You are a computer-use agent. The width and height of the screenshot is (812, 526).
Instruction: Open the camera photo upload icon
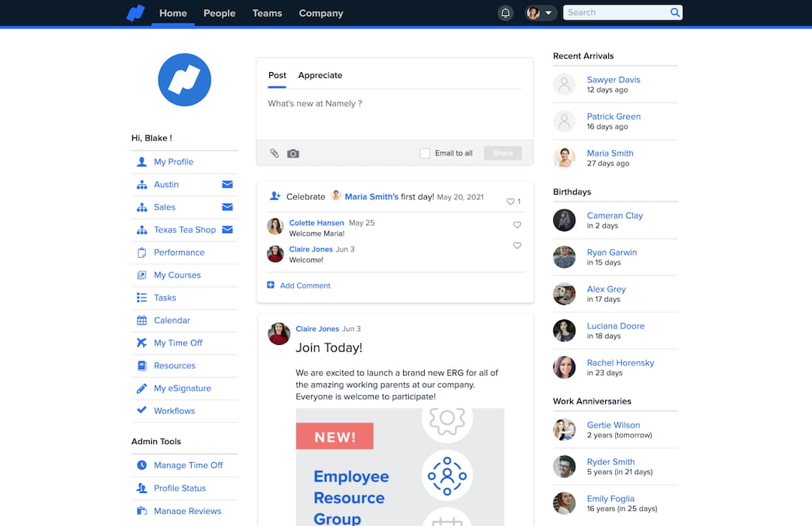292,153
